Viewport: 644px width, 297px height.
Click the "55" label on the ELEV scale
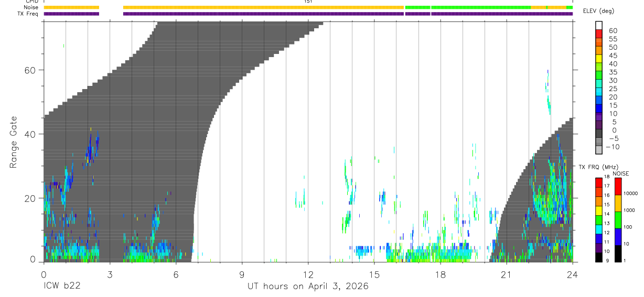tap(613, 39)
